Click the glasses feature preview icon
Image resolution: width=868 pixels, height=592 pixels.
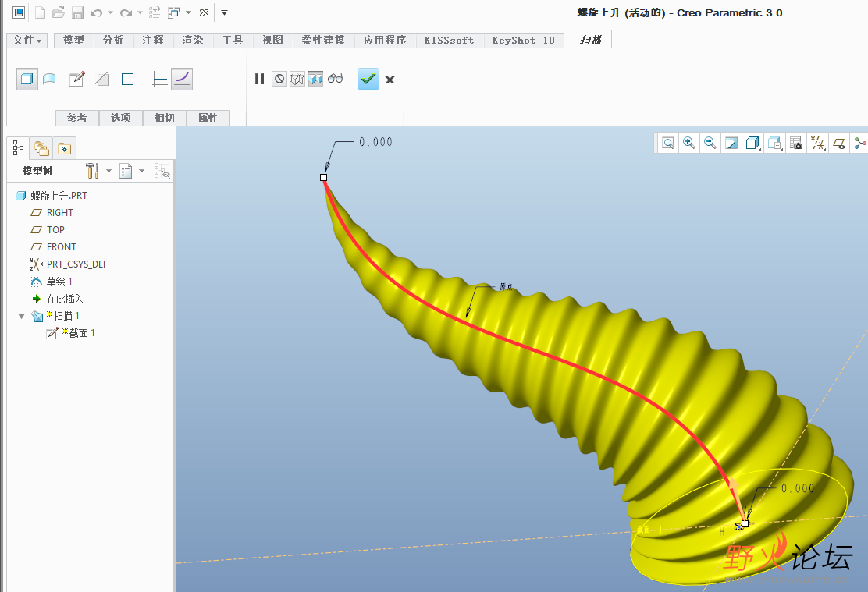[x=336, y=79]
